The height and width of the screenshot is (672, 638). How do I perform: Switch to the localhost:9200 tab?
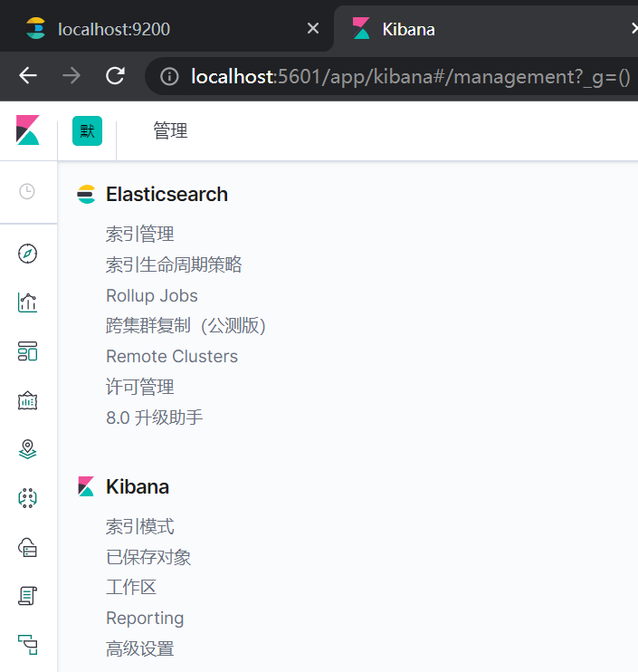tap(167, 29)
